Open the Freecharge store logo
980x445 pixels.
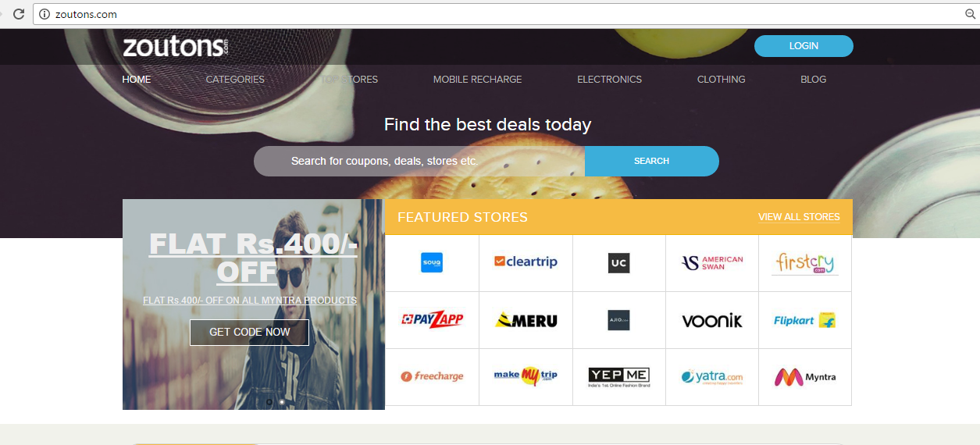[x=432, y=376]
